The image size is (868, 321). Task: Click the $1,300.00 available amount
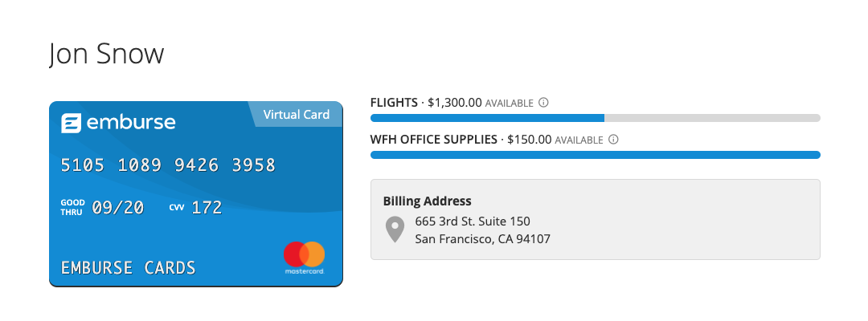click(x=454, y=103)
